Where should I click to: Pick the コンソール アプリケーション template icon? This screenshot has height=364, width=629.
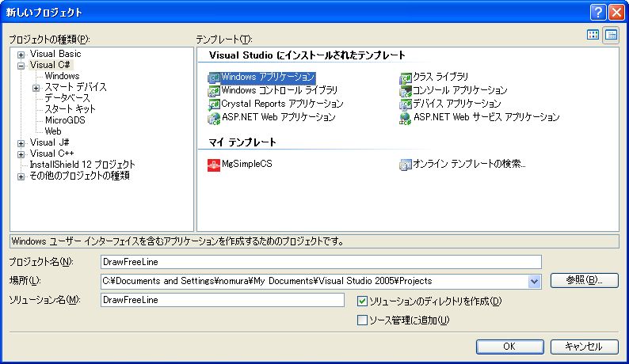tap(406, 91)
